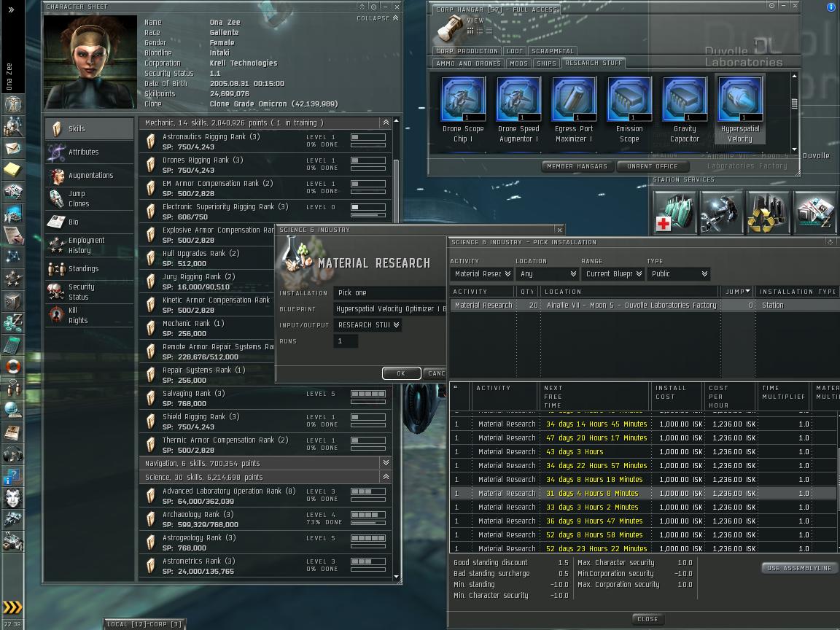Open the jukebox headphones icon in the sidebar
Image resolution: width=840 pixels, height=630 pixels.
click(12, 454)
